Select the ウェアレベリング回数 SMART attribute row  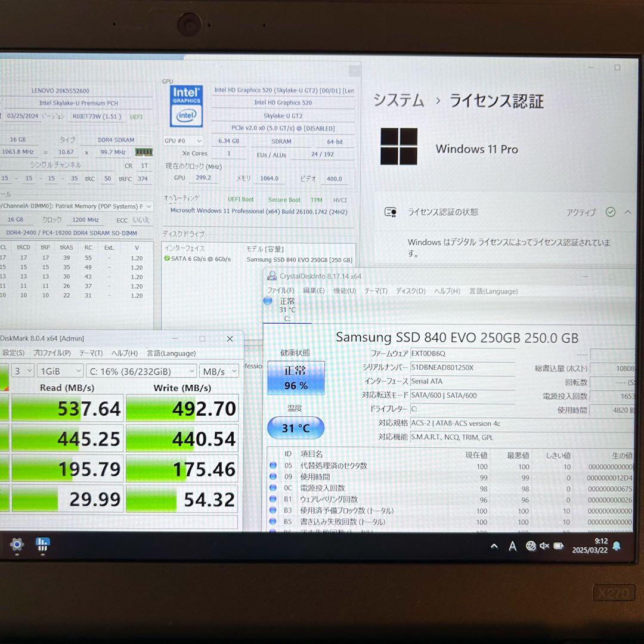coord(451,499)
